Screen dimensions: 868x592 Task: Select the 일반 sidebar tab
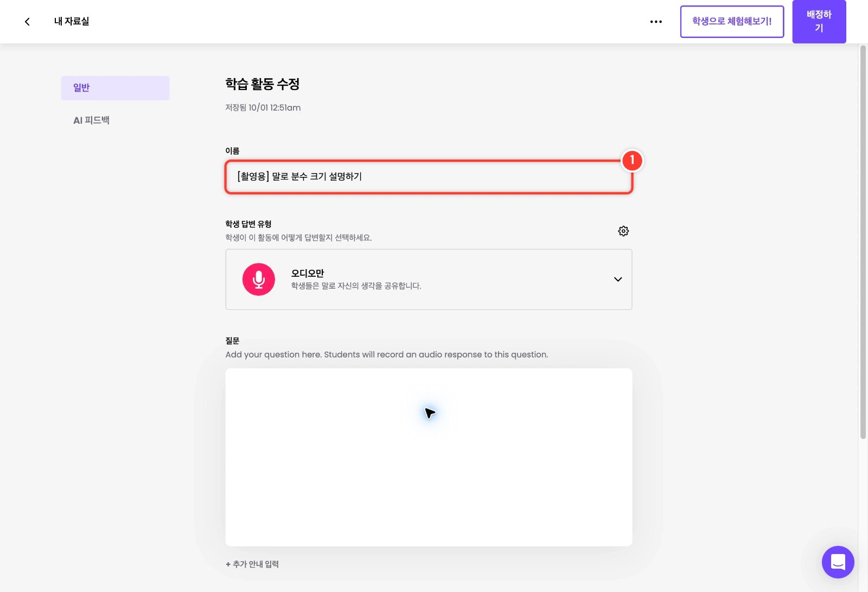click(x=115, y=88)
